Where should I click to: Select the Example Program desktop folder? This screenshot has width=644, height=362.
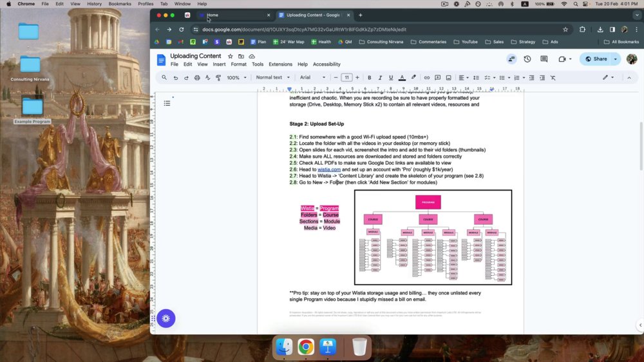tap(32, 110)
